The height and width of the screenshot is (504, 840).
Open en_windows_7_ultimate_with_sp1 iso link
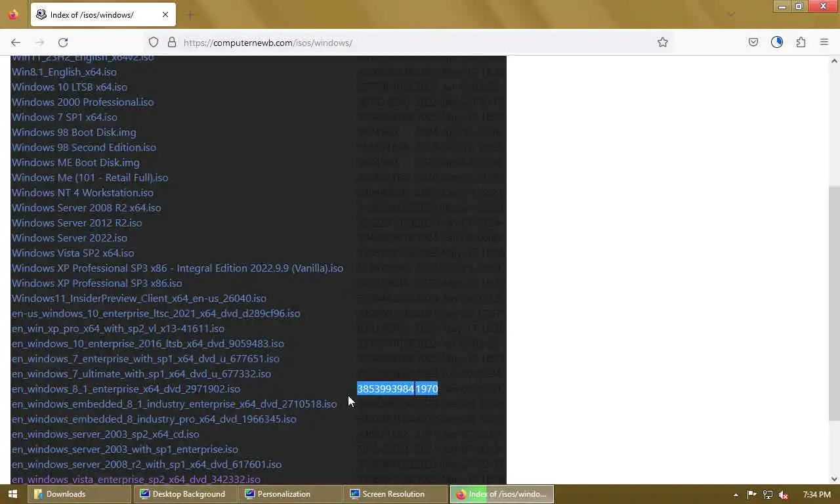click(x=141, y=373)
